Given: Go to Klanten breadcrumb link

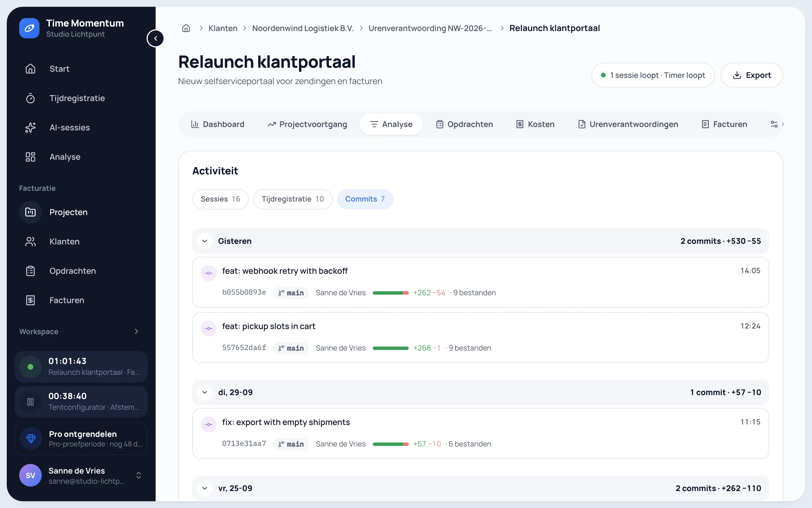Looking at the screenshot, I should pos(223,28).
